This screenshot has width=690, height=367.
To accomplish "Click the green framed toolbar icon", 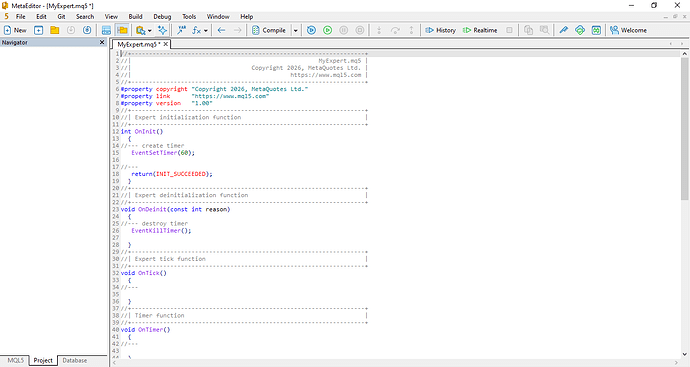I will (596, 30).
